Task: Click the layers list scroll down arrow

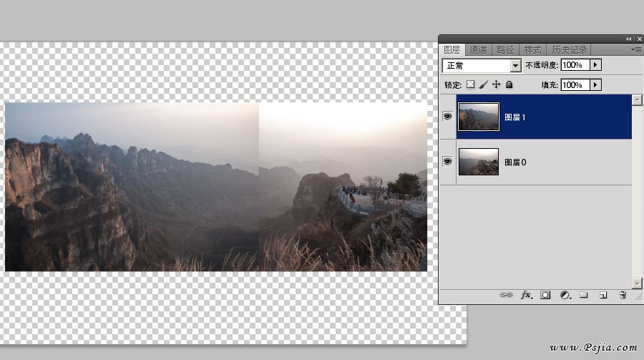Action: coord(637,283)
